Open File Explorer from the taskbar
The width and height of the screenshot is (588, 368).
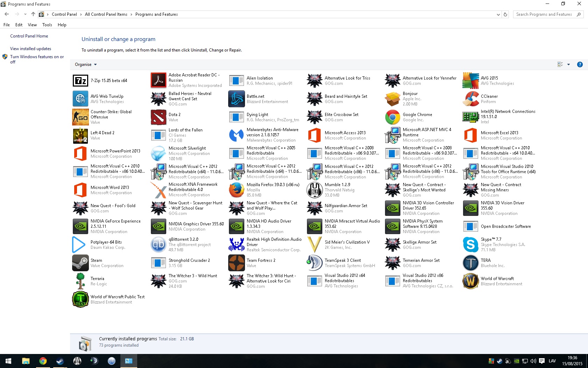coord(26,361)
